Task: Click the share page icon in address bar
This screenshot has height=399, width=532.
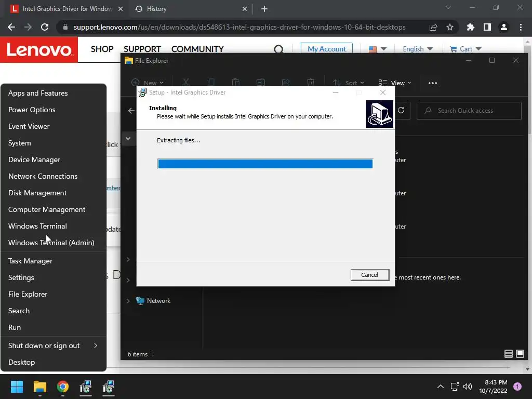Action: 433,27
